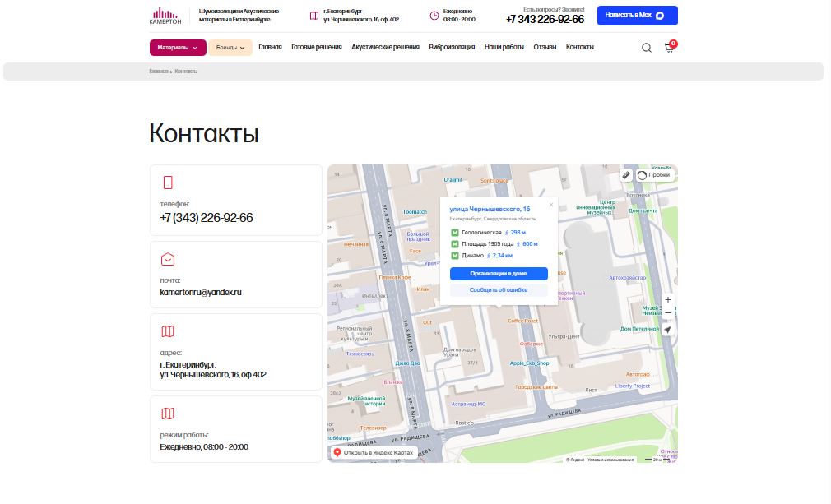The height and width of the screenshot is (504, 831).
Task: Open Контакты menu item
Action: pyautogui.click(x=580, y=47)
